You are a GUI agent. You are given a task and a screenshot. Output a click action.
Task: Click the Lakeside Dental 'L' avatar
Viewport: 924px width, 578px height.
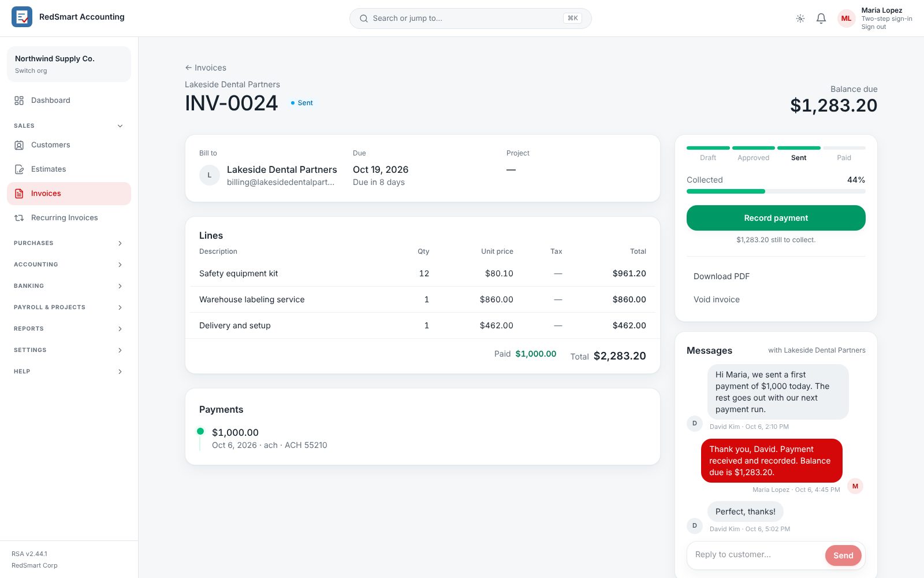coord(210,175)
